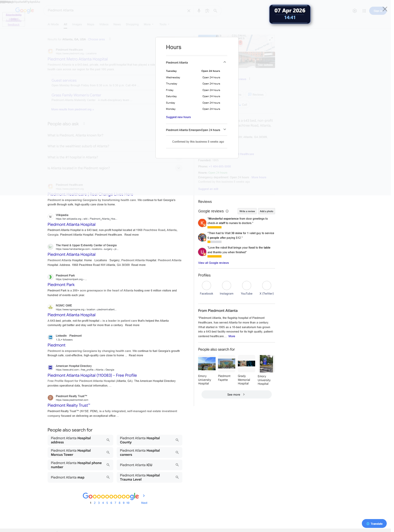This screenshot has height=532, width=394.
Task: Open Piedmont Realty Trust result title
Action: click(69, 405)
